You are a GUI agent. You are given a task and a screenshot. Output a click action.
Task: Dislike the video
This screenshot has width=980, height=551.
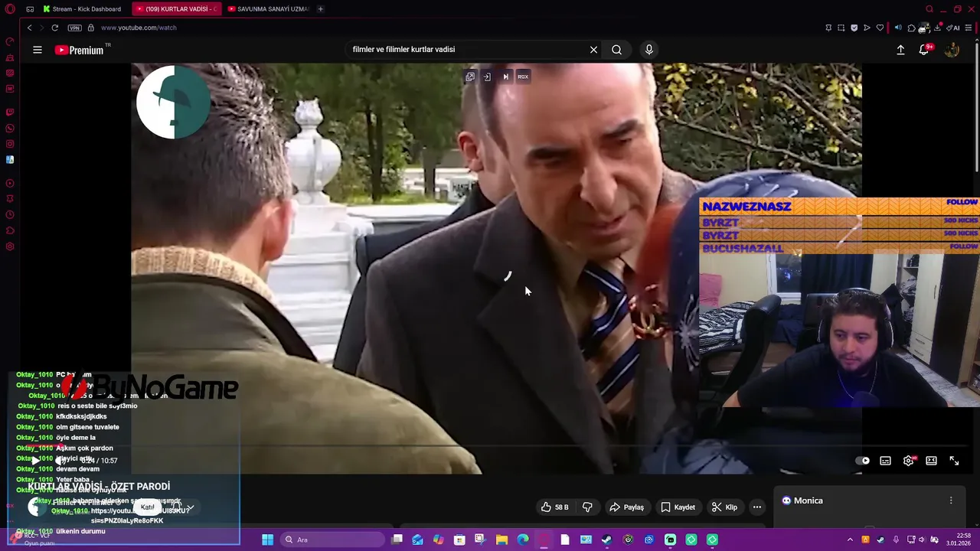click(587, 507)
